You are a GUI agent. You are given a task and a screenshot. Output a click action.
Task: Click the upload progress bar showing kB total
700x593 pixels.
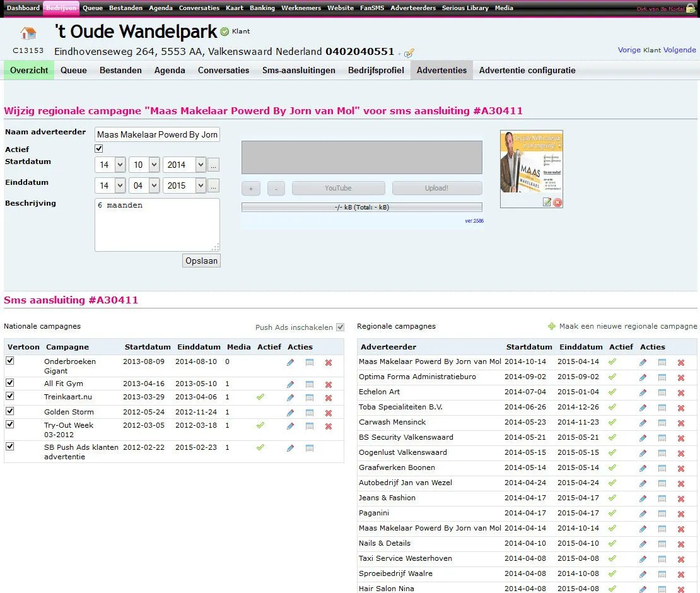pos(361,207)
